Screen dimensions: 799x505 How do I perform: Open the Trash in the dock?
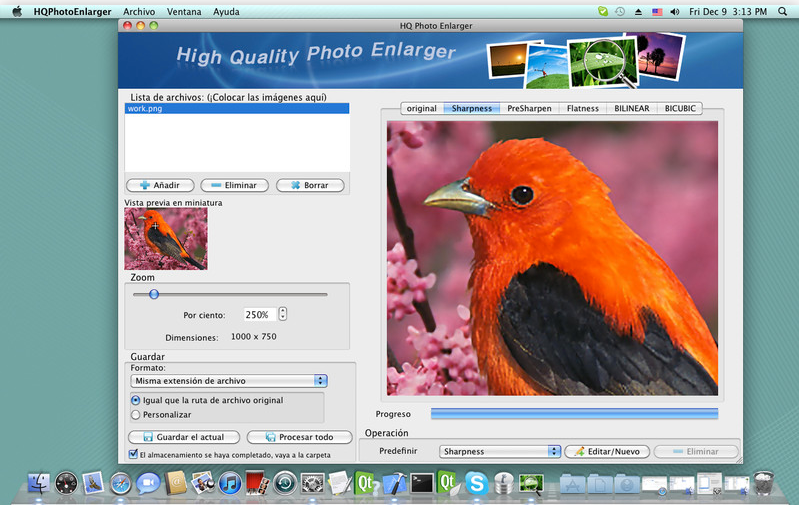pos(763,483)
